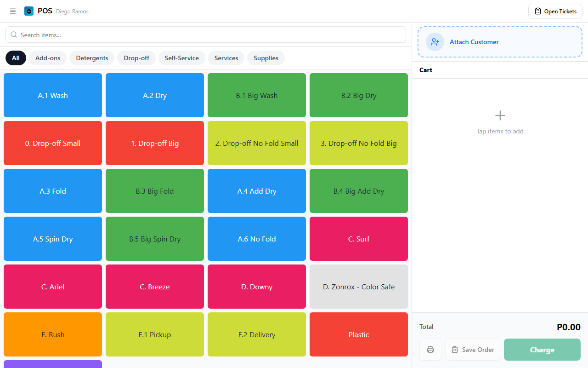Select the Self-Service category filter
588x368 pixels.
tap(181, 58)
